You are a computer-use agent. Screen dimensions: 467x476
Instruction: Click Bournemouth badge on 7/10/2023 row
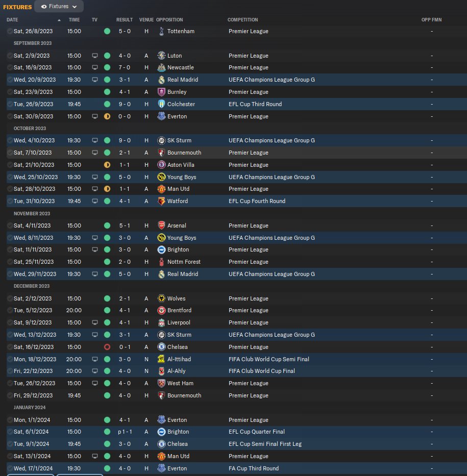pyautogui.click(x=162, y=153)
